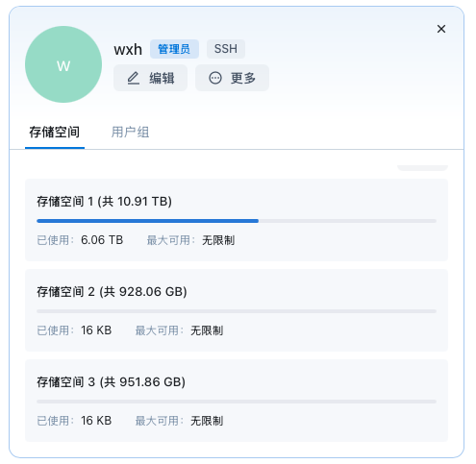
Task: Click the SSH badge
Action: (226, 49)
